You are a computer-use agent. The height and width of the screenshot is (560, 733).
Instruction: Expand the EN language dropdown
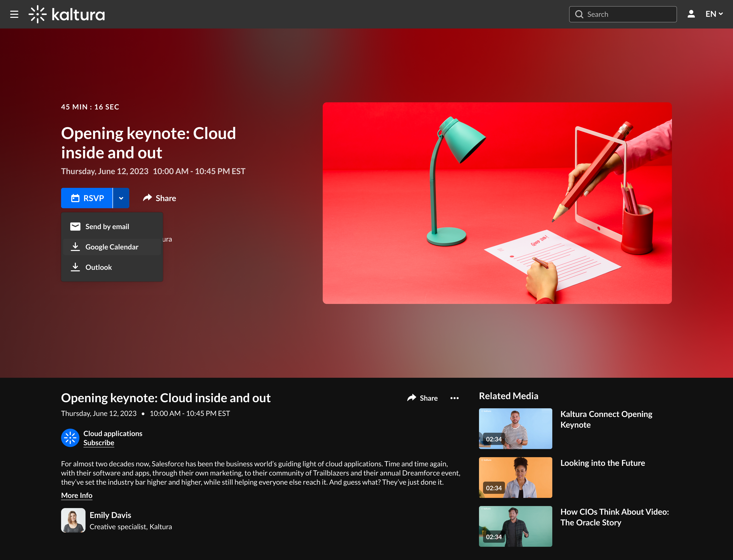(x=714, y=14)
